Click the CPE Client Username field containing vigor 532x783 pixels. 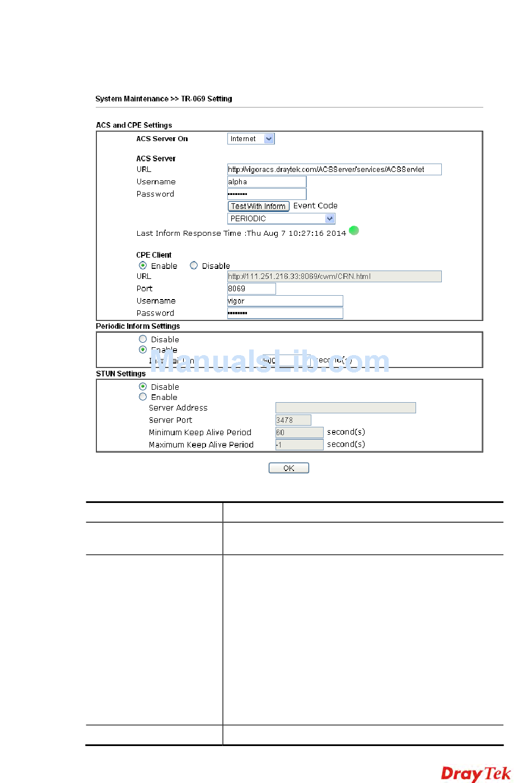point(285,301)
